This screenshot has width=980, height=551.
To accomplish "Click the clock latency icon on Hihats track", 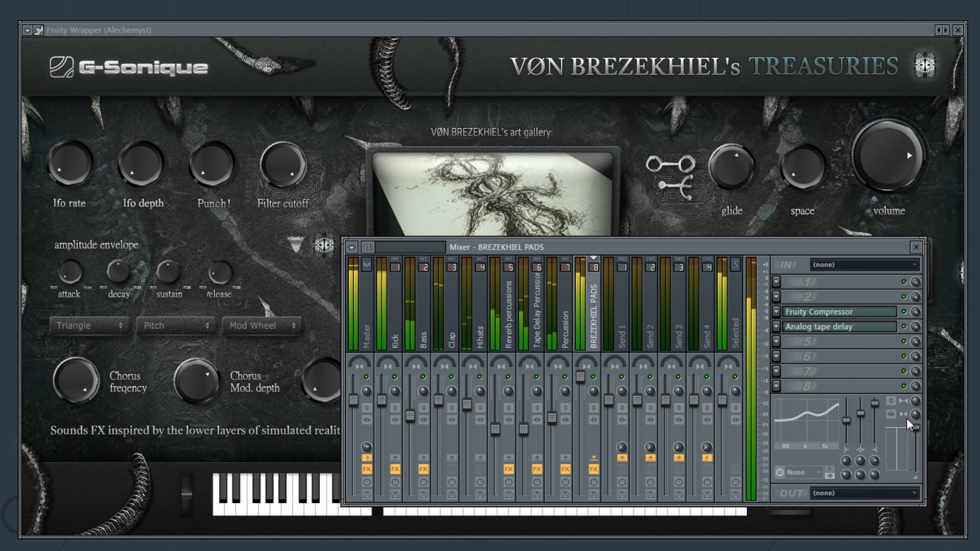I will point(480,482).
